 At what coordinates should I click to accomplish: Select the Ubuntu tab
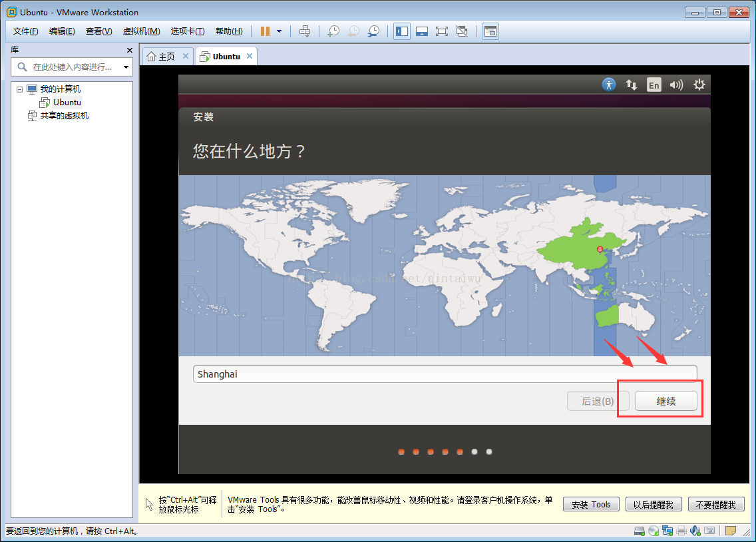[226, 57]
